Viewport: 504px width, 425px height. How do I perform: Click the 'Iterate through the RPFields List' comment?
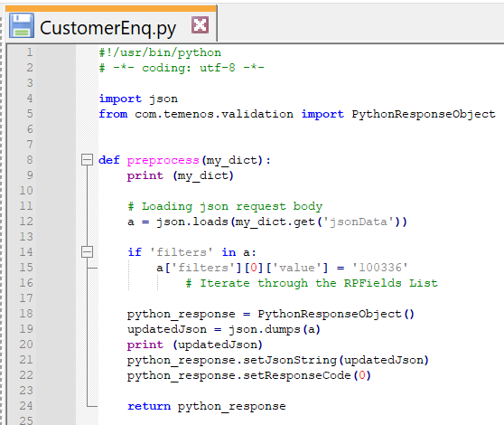point(312,283)
